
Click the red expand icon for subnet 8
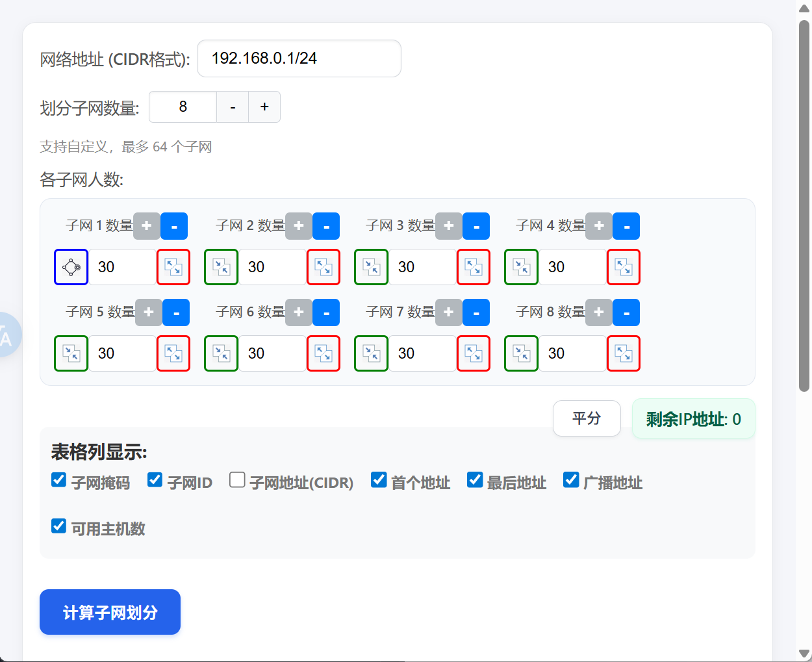tap(624, 353)
